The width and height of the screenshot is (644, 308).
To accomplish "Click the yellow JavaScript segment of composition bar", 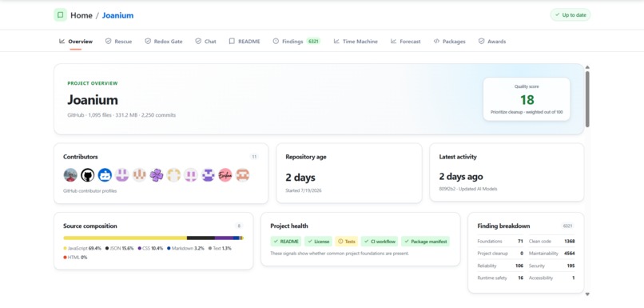I will click(125, 238).
